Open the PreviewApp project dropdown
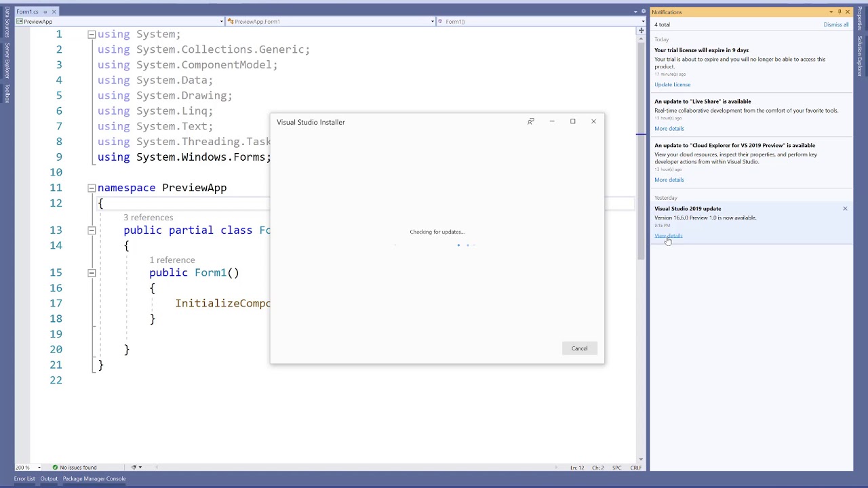This screenshot has width=868, height=488. point(222,22)
